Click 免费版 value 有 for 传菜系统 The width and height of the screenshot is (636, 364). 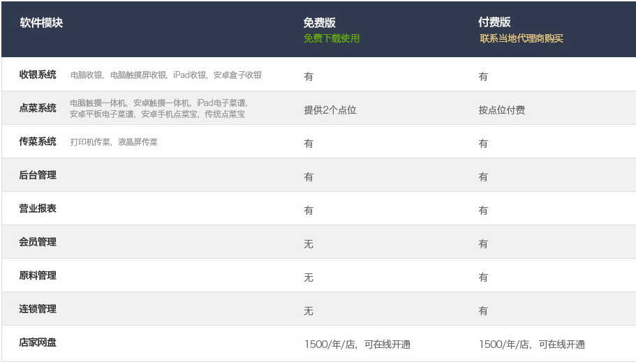tap(309, 144)
